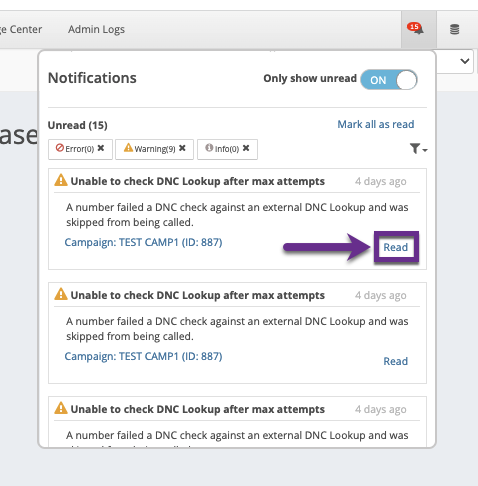The height and width of the screenshot is (486, 478).
Task: Open Campaign TEST CAMP1 link in first notification
Action: (x=143, y=242)
